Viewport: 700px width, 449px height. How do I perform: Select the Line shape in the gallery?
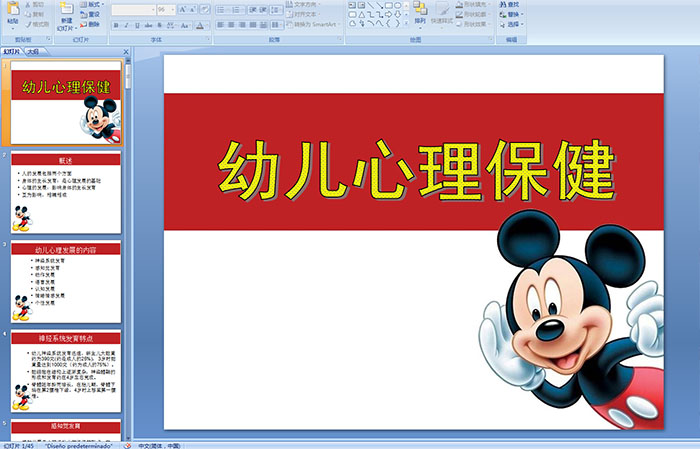pyautogui.click(x=370, y=5)
